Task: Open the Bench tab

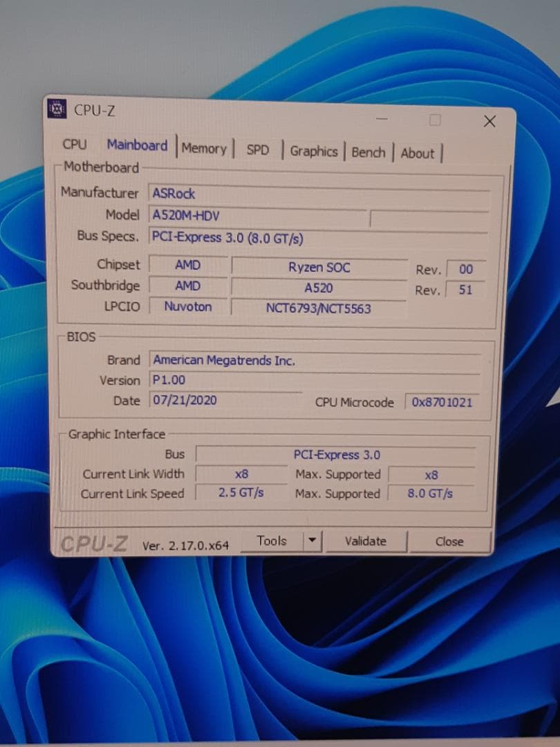Action: [368, 151]
